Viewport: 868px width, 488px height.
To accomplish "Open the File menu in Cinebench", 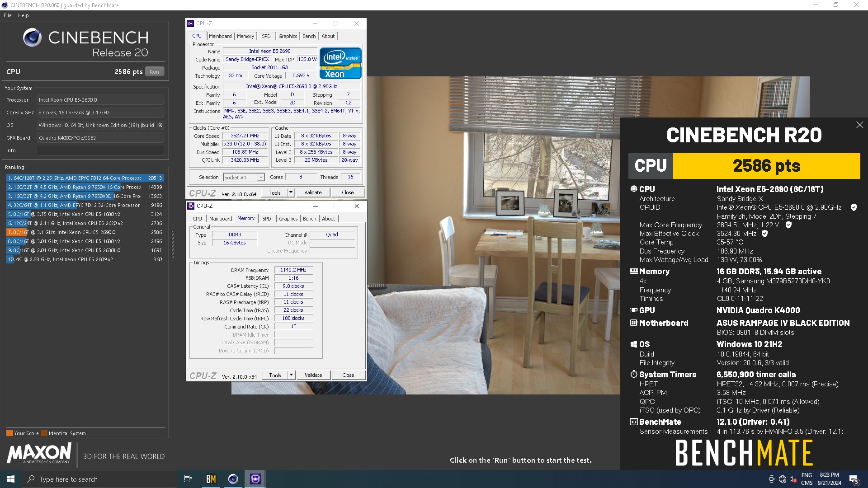I will coord(8,15).
